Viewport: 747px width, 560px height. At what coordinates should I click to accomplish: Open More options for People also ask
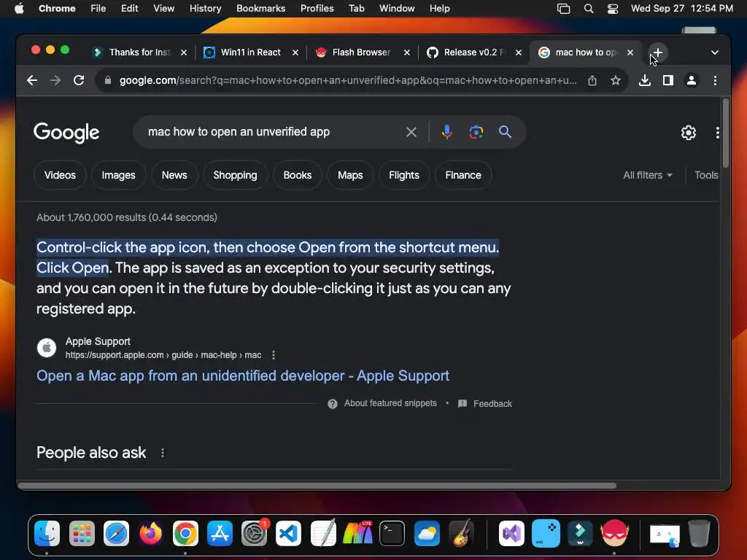click(x=163, y=453)
